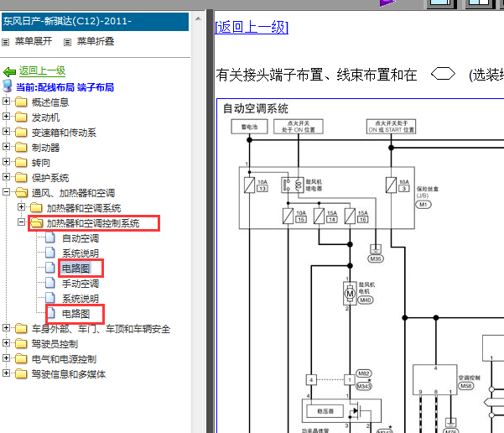This screenshot has height=433, width=504.
Task: Open the 自动空调 document
Action: point(81,238)
